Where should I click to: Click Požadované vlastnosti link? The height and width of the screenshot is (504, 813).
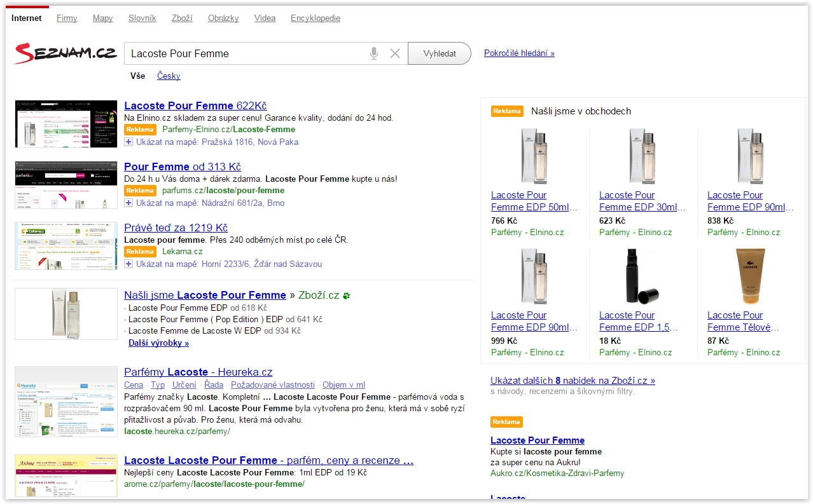coord(273,385)
